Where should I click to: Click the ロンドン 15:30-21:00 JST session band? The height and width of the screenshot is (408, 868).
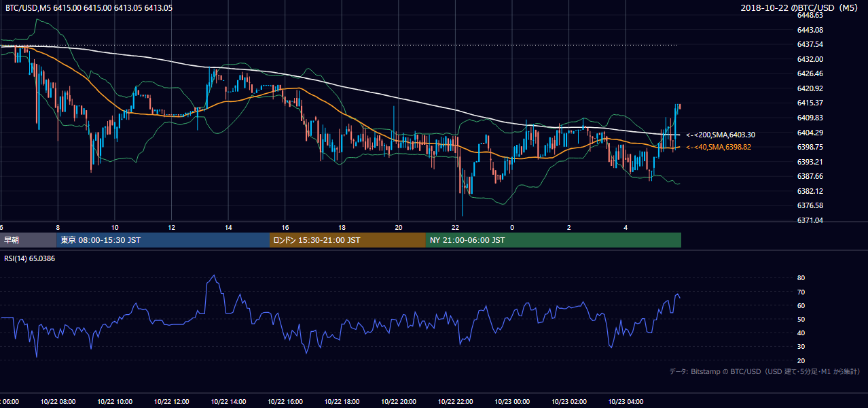pyautogui.click(x=348, y=240)
